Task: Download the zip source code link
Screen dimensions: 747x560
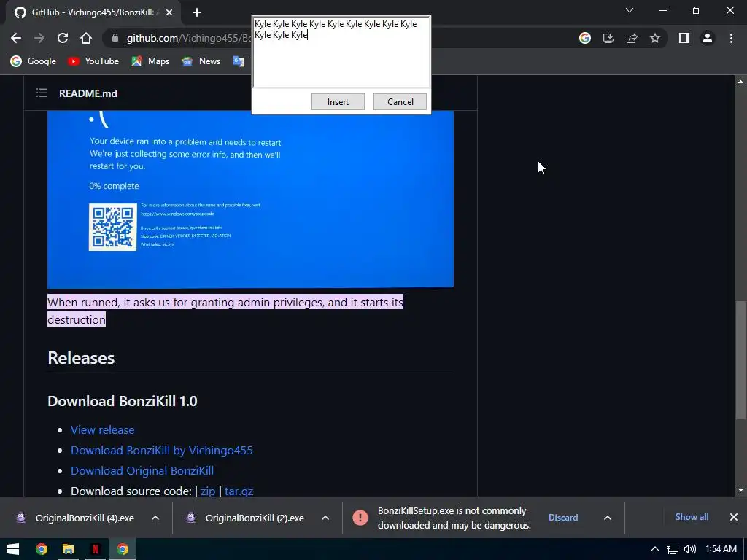Action: click(x=208, y=491)
